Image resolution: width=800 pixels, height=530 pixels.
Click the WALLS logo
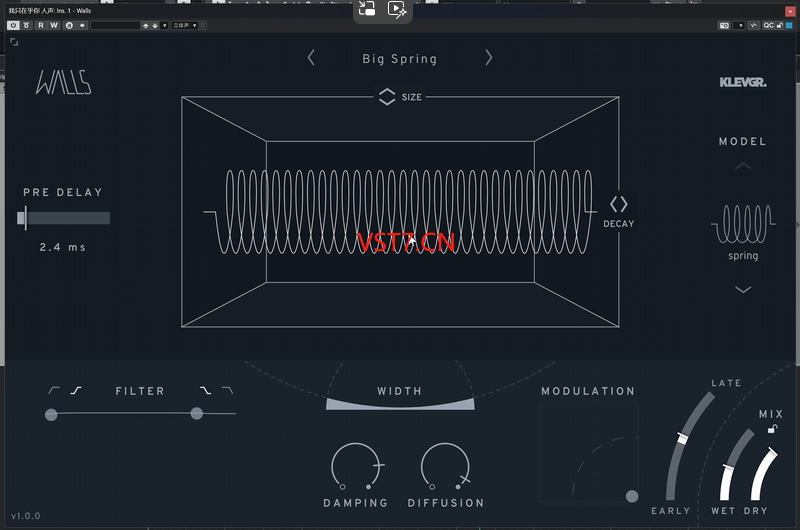(64, 82)
